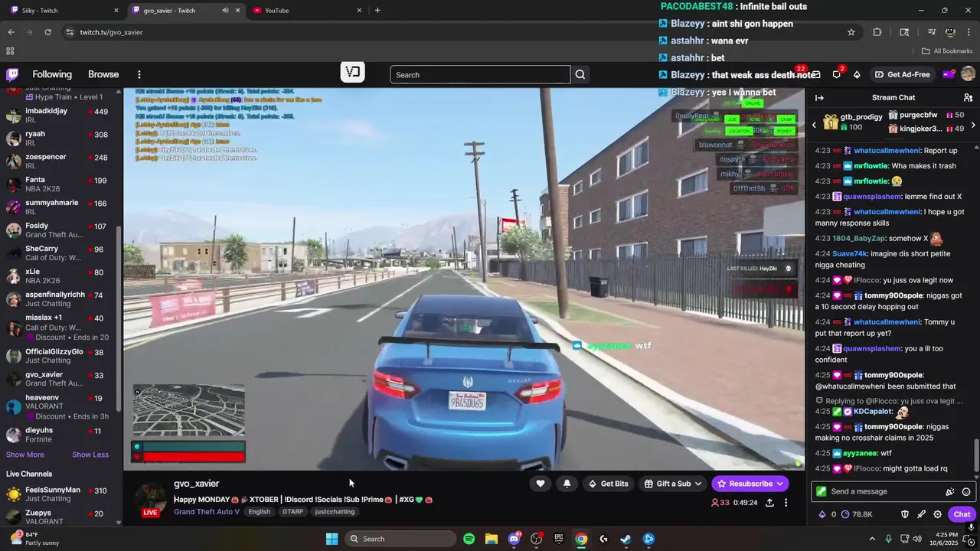This screenshot has width=980, height=551.
Task: Reload the page in Chrome
Action: point(47,32)
